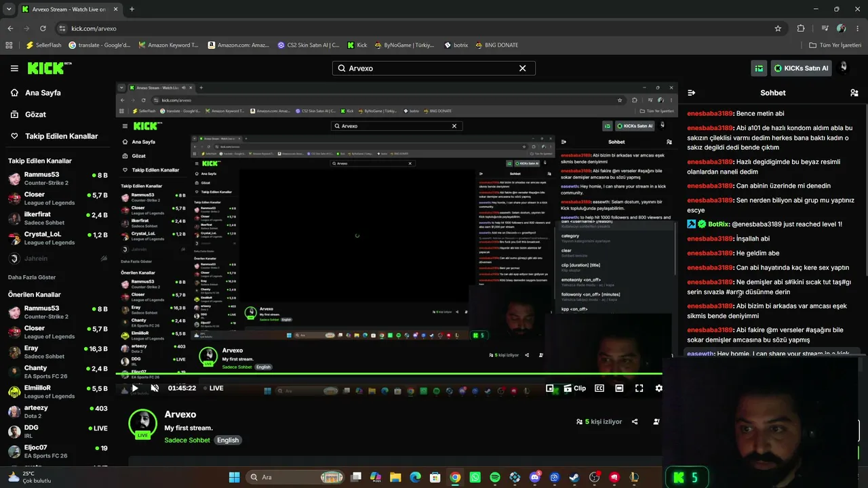
Task: Open SellerFlash bookmark
Action: [44, 45]
